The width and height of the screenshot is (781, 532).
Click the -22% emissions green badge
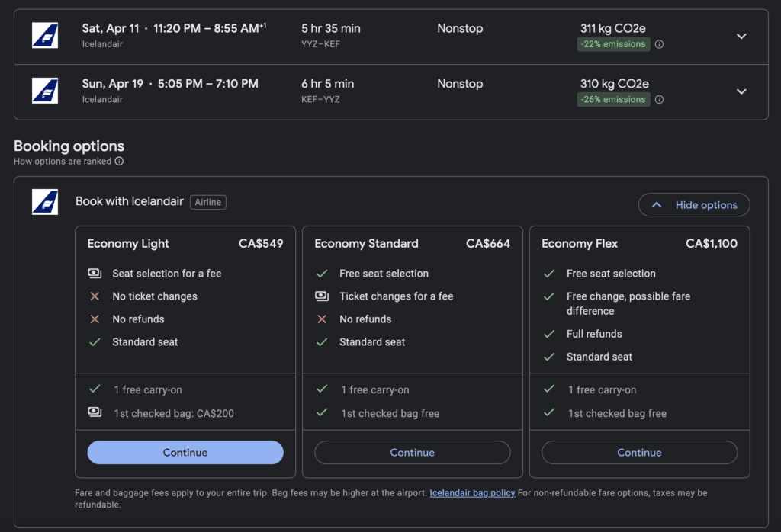tap(613, 44)
